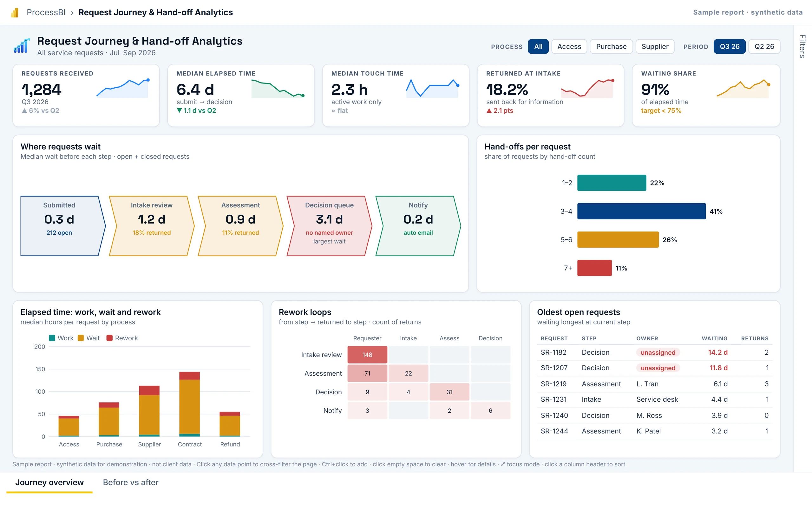The image size is (812, 508).
Task: Click the Requests Received sparkline
Action: coord(123,88)
